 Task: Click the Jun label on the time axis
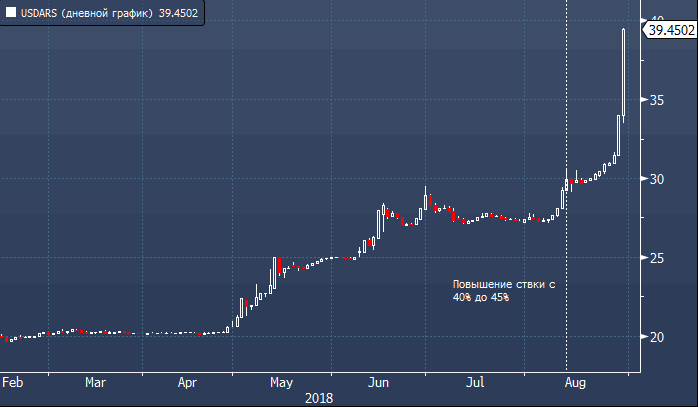(x=378, y=382)
